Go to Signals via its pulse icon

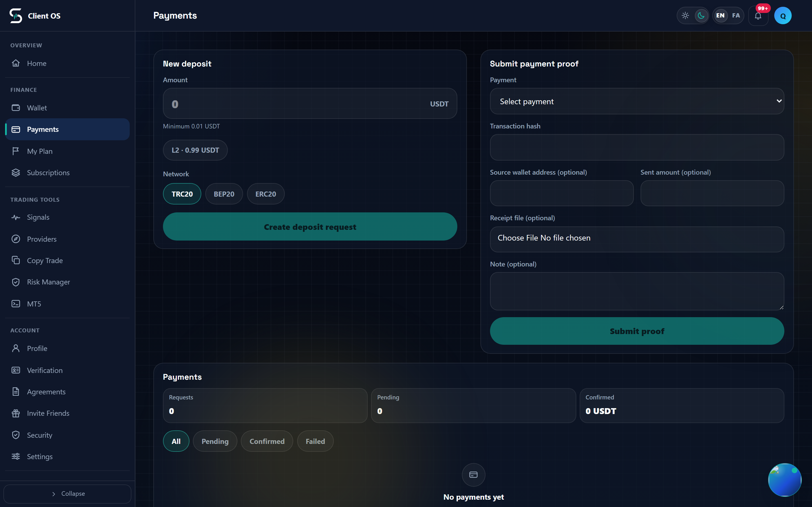(x=16, y=217)
